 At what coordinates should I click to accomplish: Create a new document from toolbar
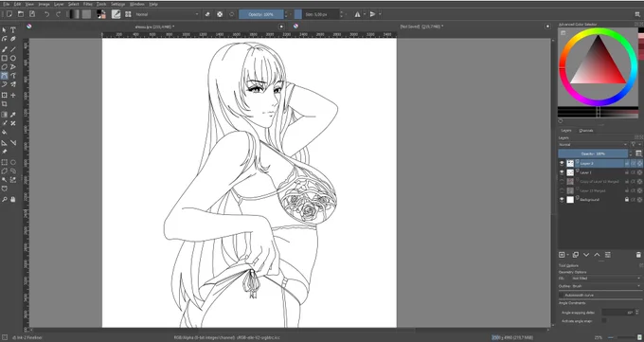pyautogui.click(x=9, y=14)
